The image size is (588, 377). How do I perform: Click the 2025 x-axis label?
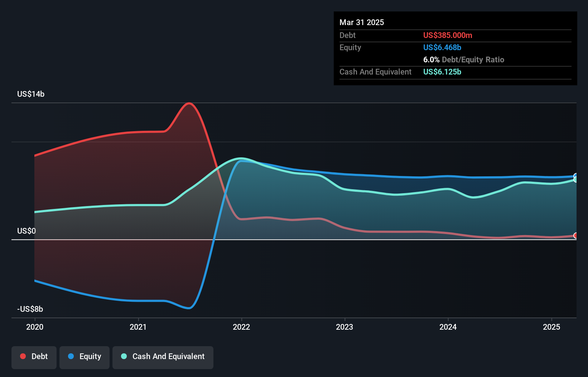(x=551, y=327)
